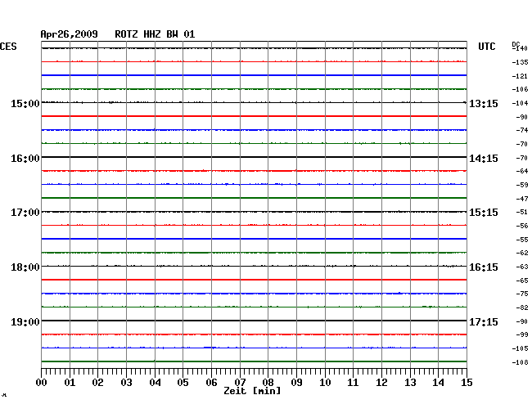
Task: Click minute tick label 02
Action: (x=97, y=383)
